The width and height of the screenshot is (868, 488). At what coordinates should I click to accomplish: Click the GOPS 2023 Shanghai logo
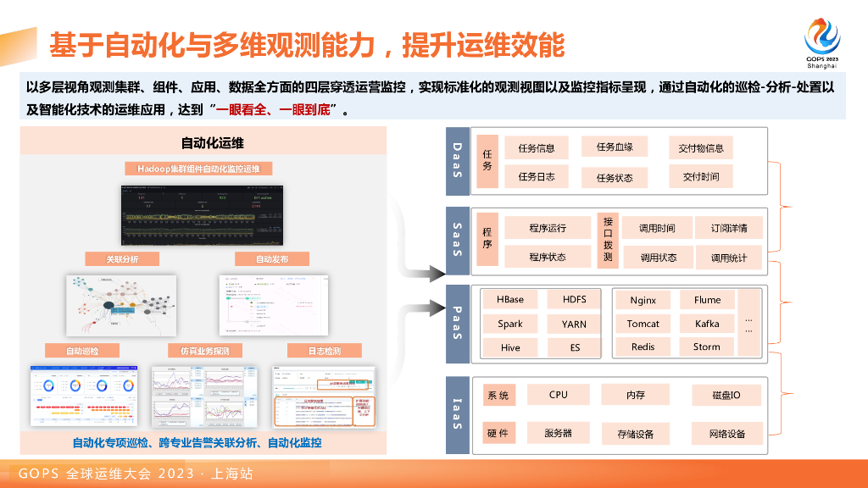tap(822, 43)
